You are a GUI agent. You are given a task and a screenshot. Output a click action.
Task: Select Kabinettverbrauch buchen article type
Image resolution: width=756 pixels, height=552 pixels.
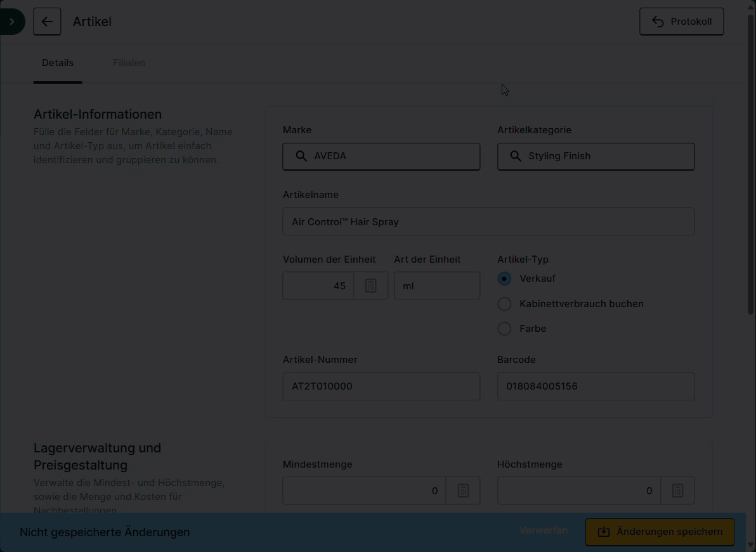tap(504, 304)
